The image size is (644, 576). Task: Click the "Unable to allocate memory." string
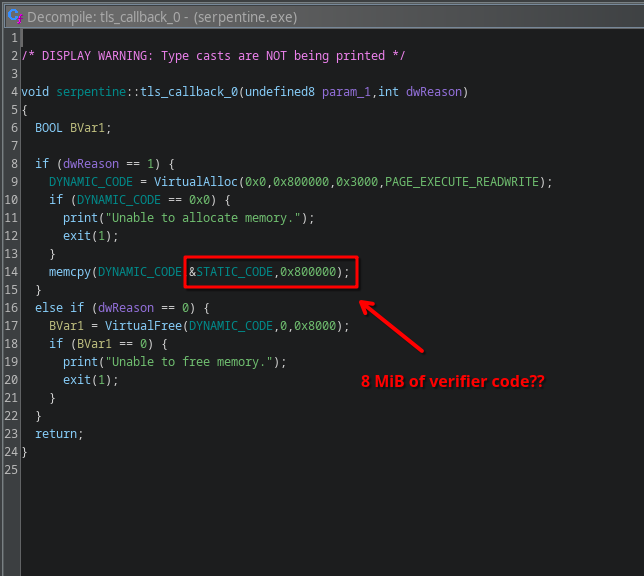click(203, 218)
